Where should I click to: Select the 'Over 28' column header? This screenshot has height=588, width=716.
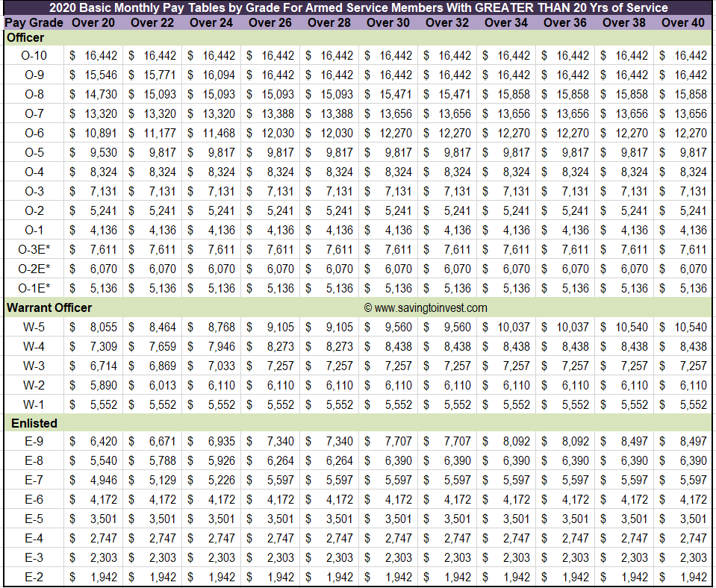click(329, 23)
